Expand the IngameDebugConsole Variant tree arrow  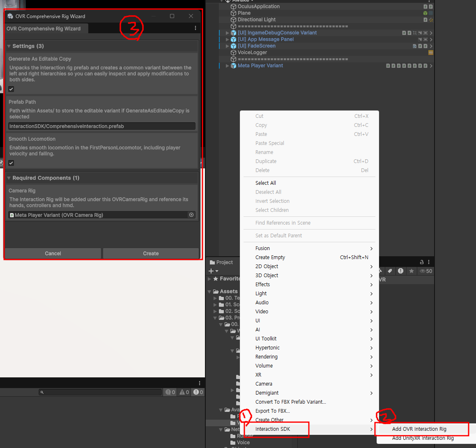(x=227, y=33)
